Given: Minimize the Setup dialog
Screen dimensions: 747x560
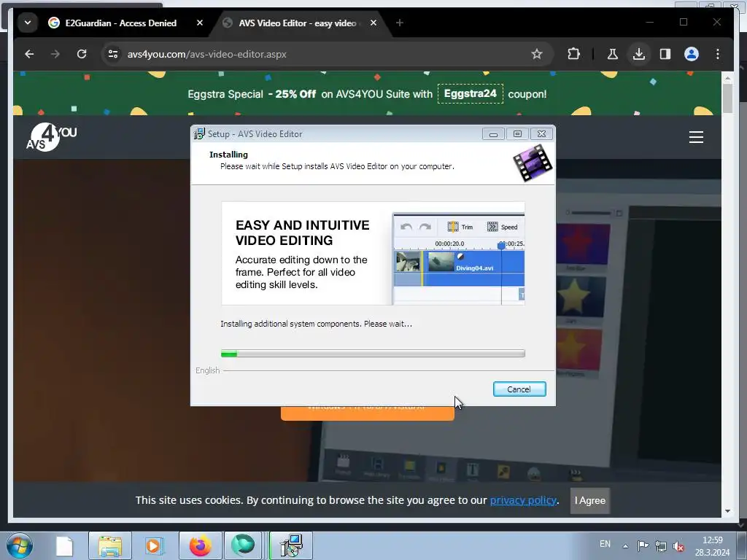Looking at the screenshot, I should 494,134.
